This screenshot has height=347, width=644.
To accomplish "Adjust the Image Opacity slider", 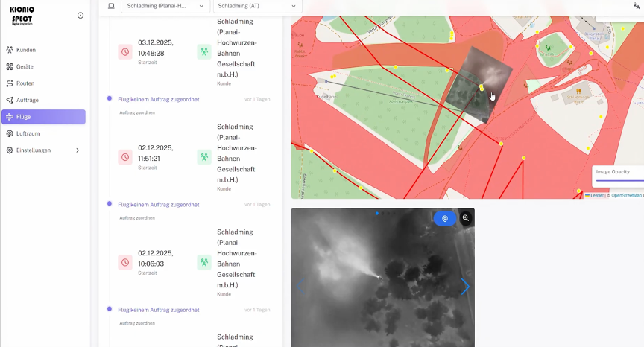I will coord(619,180).
